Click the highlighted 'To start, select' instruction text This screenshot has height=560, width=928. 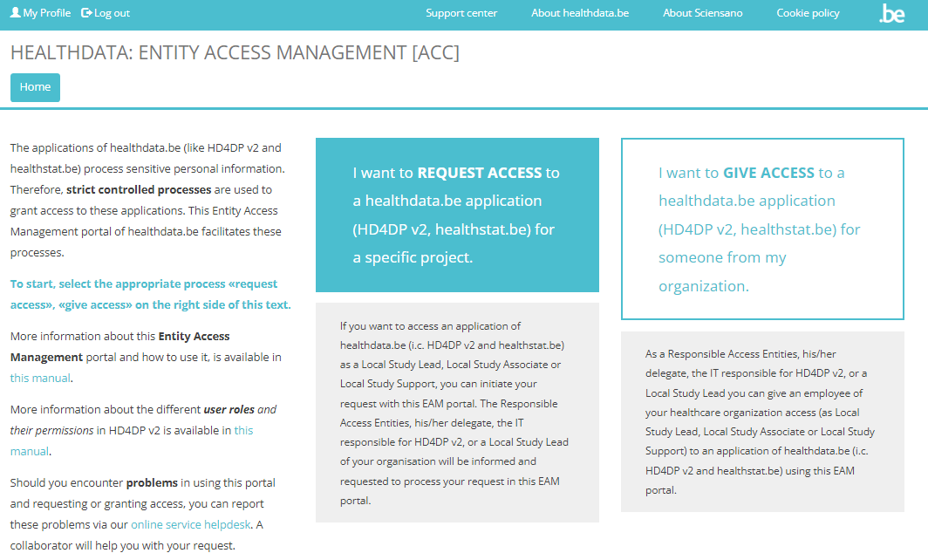150,294
